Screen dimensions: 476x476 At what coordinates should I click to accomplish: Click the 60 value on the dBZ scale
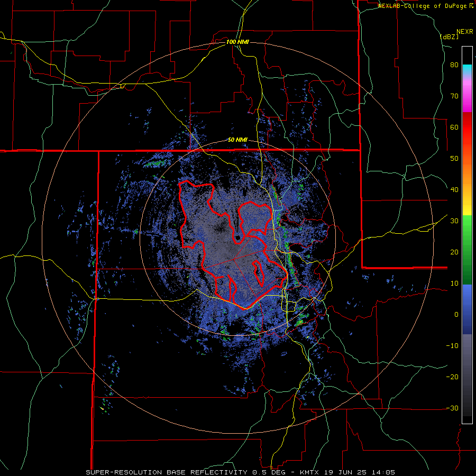454,127
